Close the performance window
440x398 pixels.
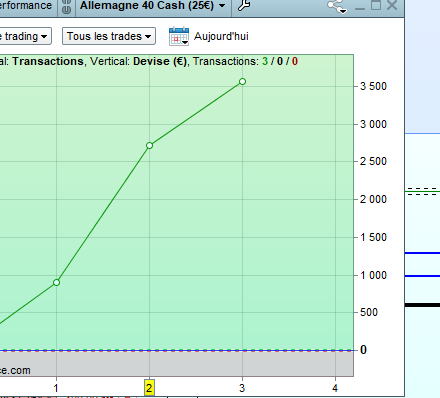(x=392, y=5)
